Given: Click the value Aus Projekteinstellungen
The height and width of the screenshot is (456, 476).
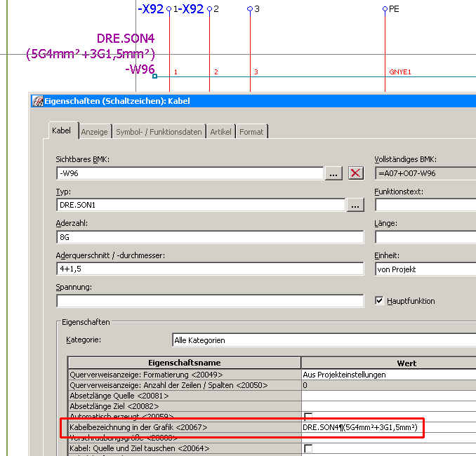Looking at the screenshot, I should (344, 375).
